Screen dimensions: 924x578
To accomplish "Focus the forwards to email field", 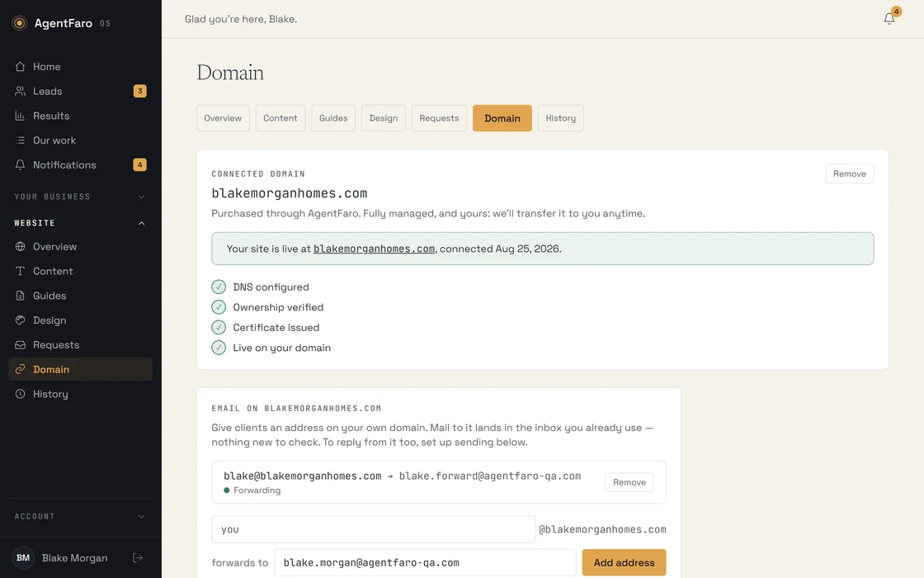I will tap(425, 562).
